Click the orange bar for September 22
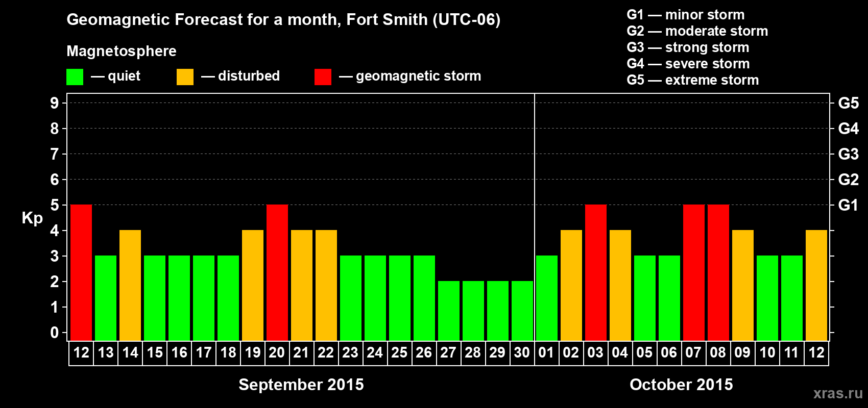 pos(326,285)
